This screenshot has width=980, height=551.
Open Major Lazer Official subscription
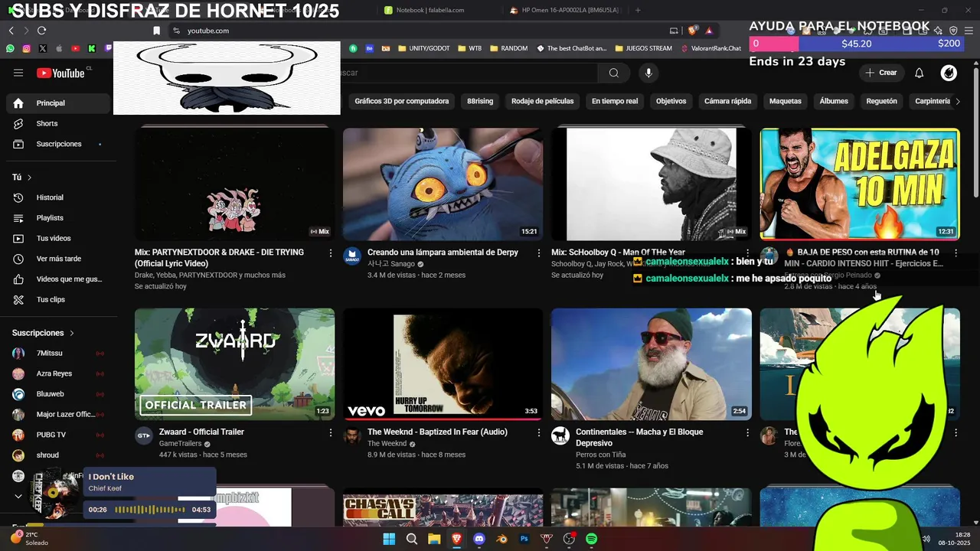[x=59, y=414]
